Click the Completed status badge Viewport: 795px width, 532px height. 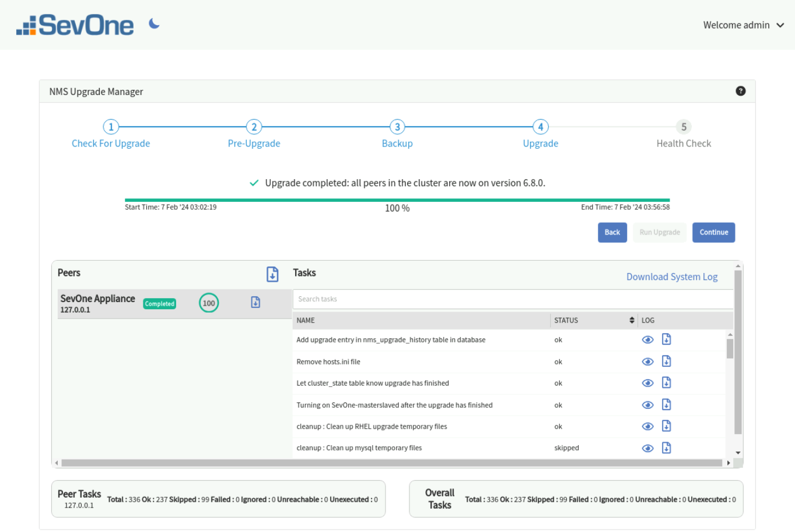[x=159, y=303]
